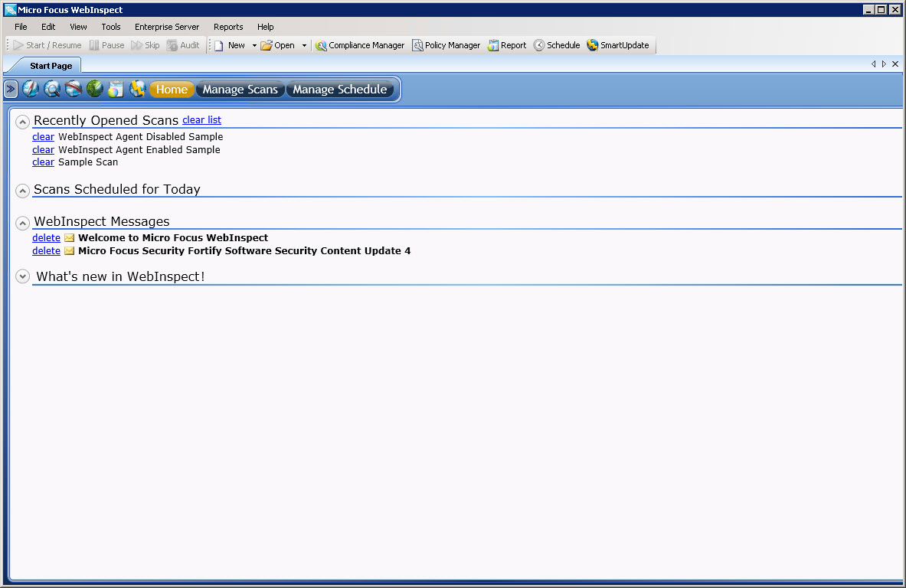Click the Report toolbar button

pos(507,45)
